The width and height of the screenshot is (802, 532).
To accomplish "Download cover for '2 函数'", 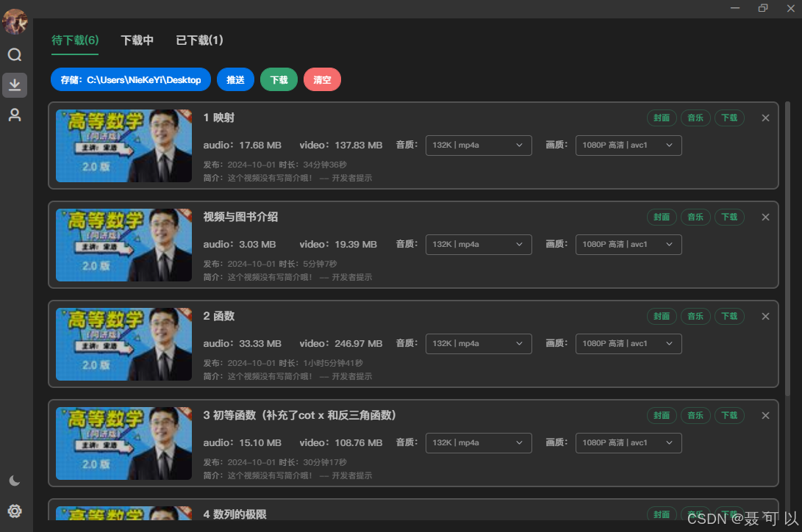I will (662, 317).
